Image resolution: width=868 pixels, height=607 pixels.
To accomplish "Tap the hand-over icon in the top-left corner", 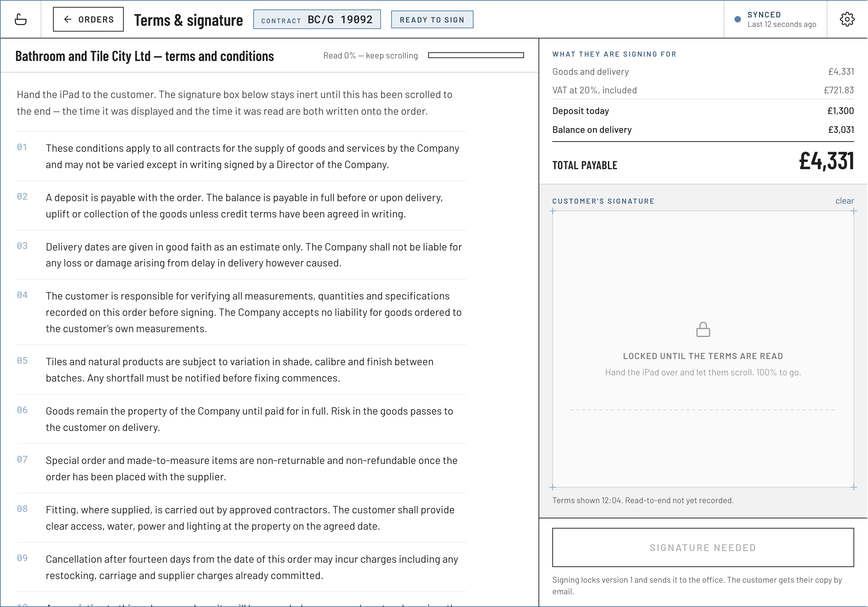I will [x=20, y=19].
